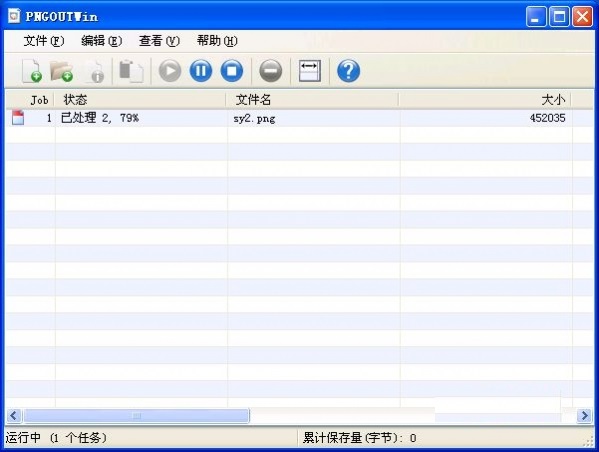
Task: Sort by the 大小 column header
Action: click(485, 100)
